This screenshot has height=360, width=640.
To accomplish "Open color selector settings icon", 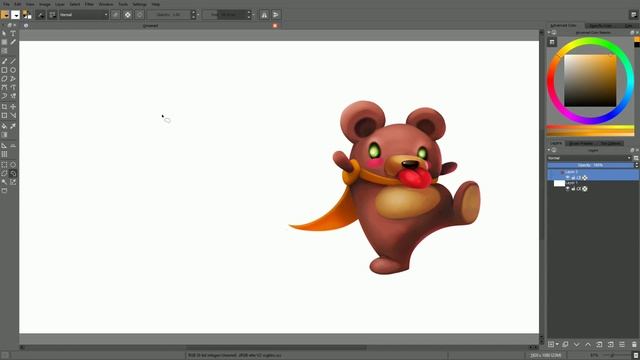I will point(552,42).
